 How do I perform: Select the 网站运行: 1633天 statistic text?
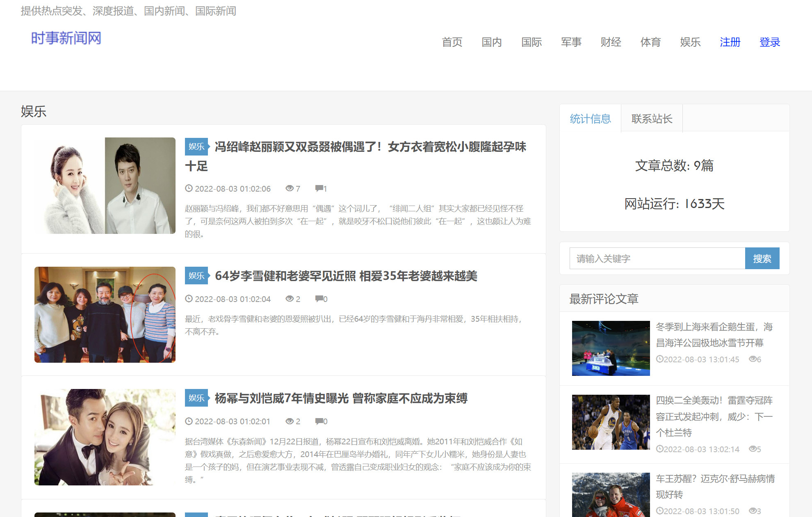click(x=675, y=204)
